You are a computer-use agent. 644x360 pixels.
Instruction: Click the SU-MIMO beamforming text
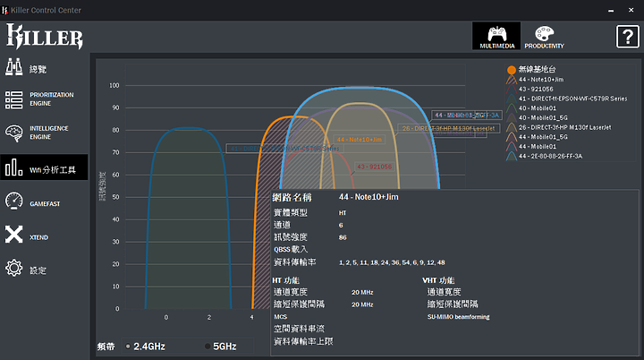[x=458, y=317]
